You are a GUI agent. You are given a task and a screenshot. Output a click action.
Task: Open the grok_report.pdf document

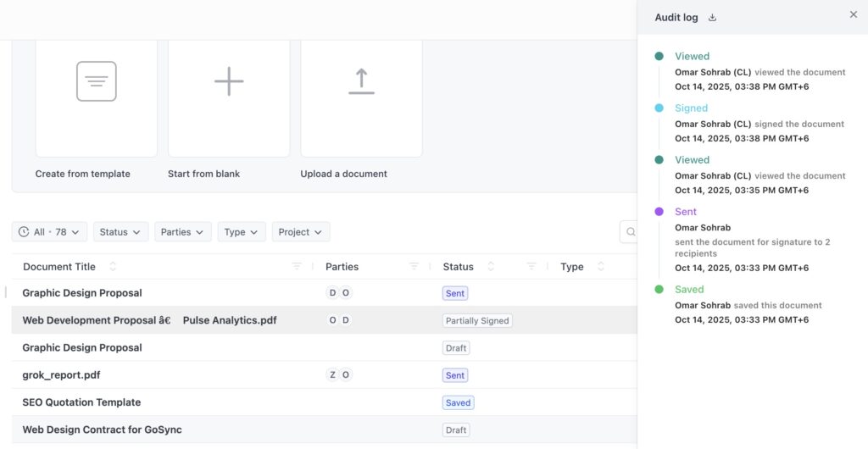point(61,375)
